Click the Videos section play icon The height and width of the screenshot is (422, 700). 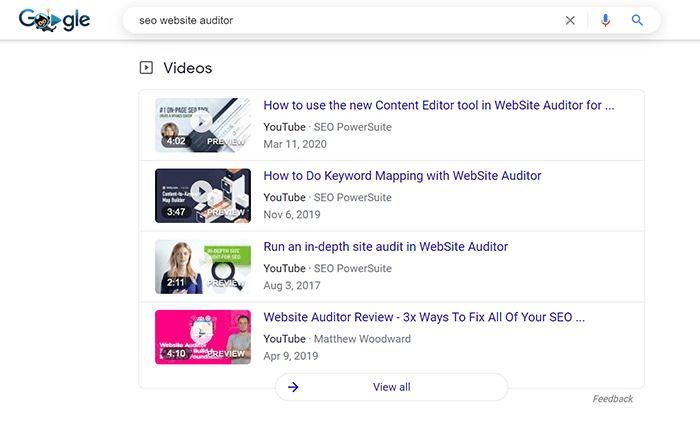tap(146, 67)
